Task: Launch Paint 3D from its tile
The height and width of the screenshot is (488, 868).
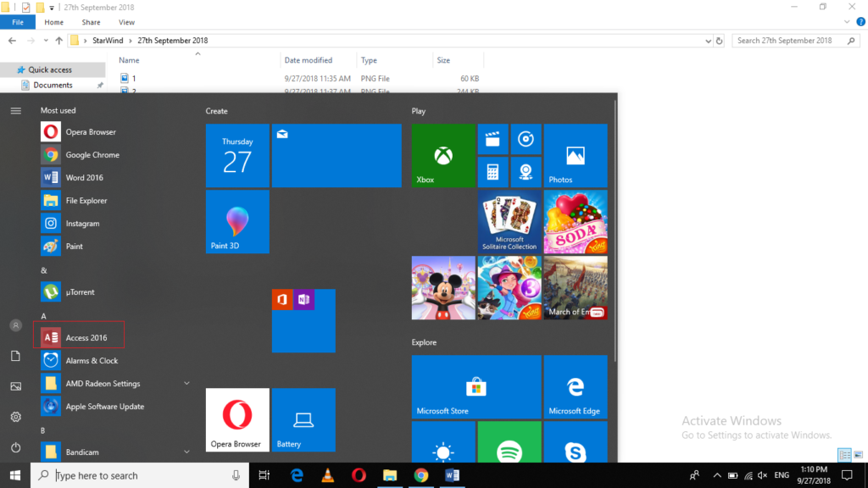Action: (x=237, y=222)
